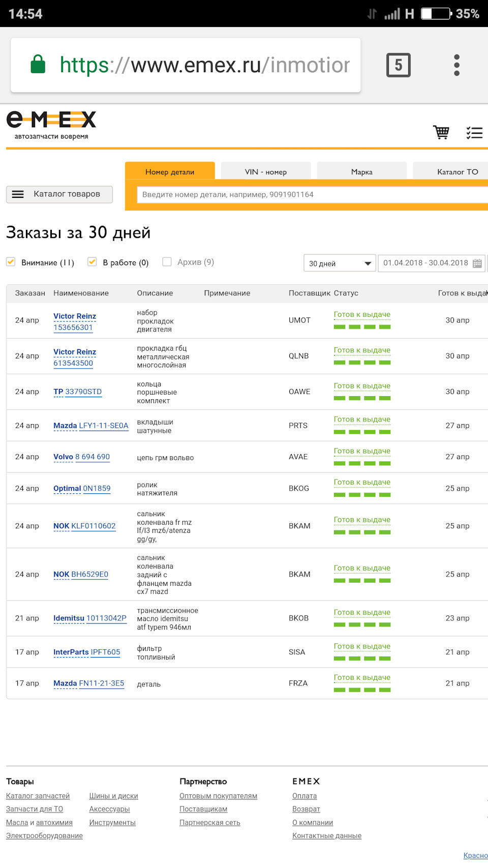Open the Возврат footer link
Viewport: 488px width, 868px height.
click(x=306, y=809)
